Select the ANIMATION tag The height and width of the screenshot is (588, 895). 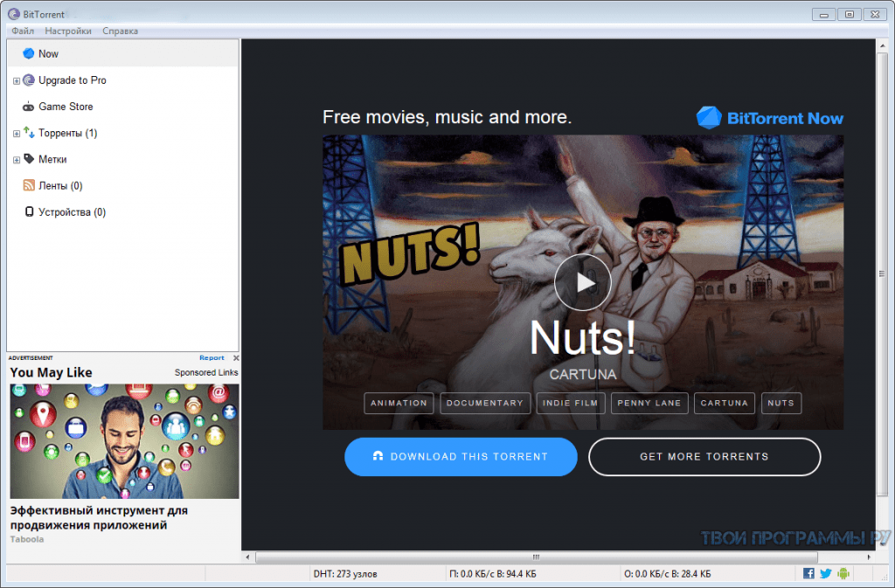tap(399, 403)
